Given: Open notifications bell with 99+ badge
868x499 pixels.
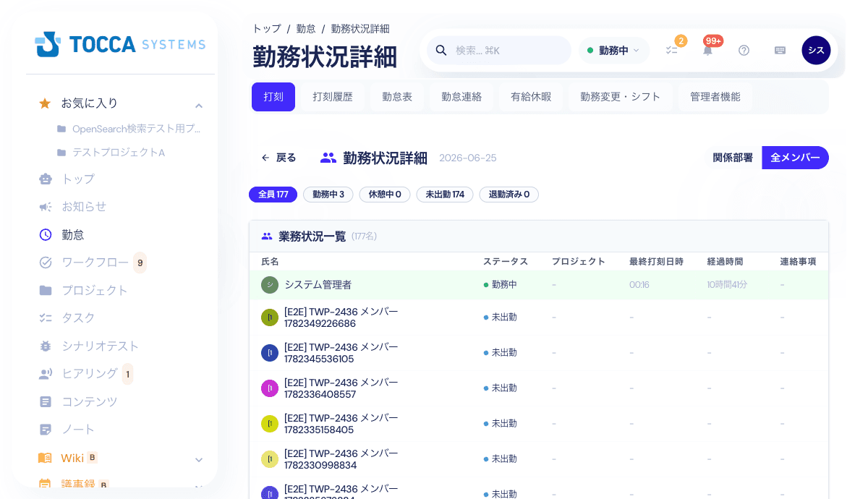Looking at the screenshot, I should click(x=707, y=51).
